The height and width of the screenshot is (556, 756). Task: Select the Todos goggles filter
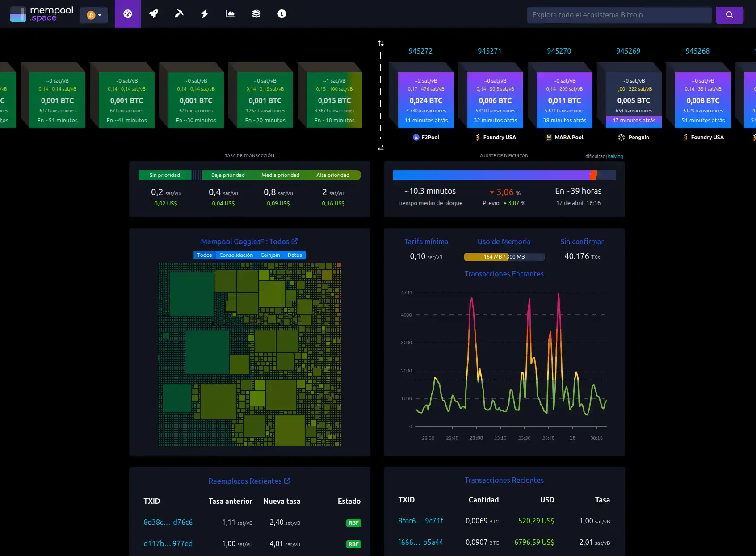click(204, 255)
